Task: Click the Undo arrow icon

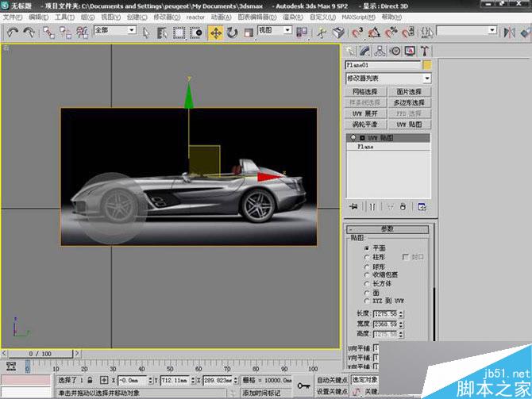Action: click(x=12, y=33)
